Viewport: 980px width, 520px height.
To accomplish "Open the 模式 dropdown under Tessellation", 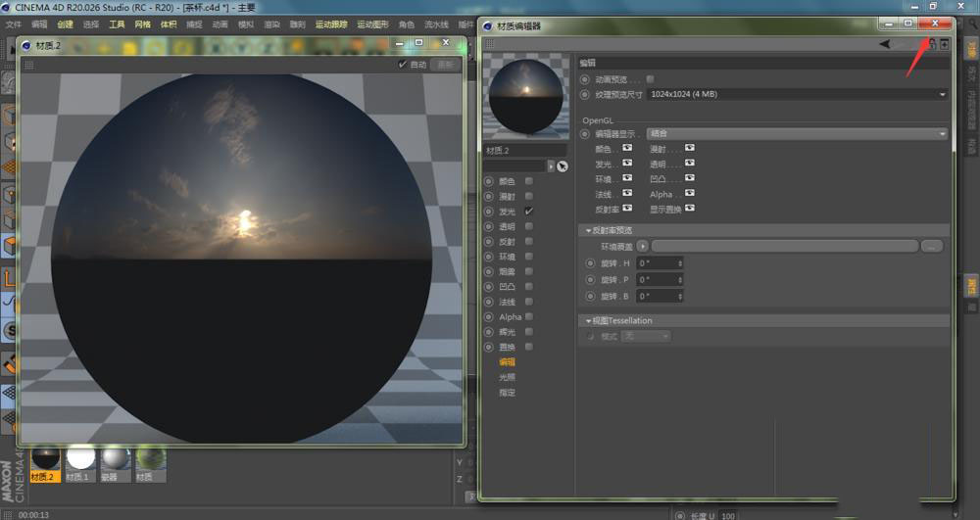I will coord(646,337).
